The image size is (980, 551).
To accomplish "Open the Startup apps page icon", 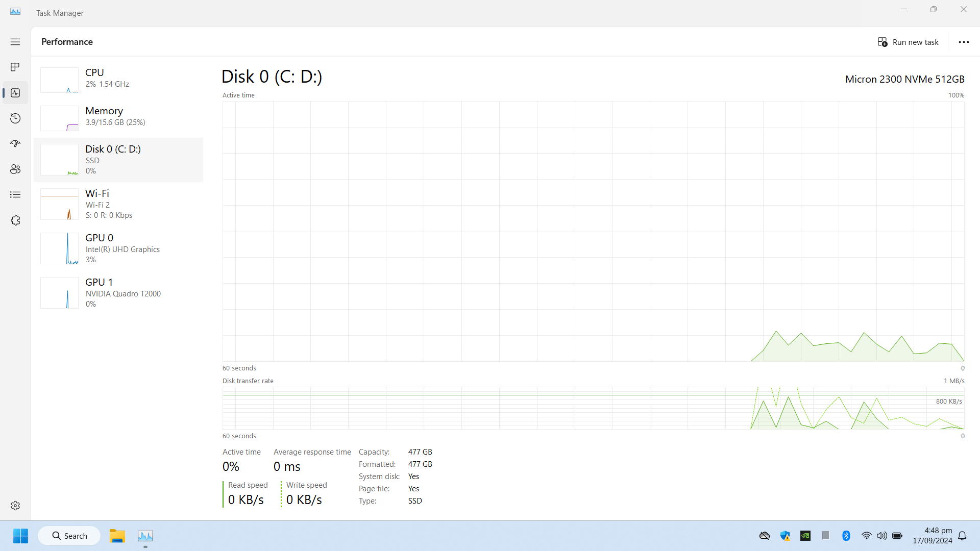I will [15, 144].
